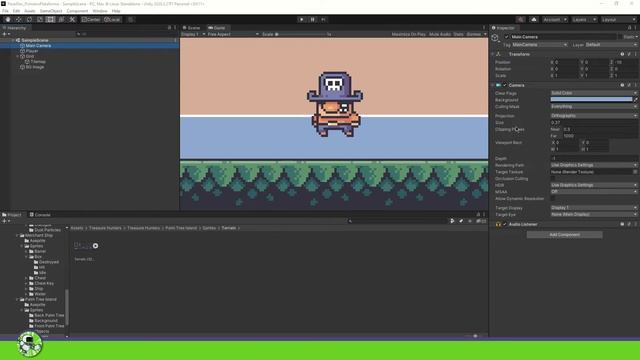Open the Account dropdown
The width and height of the screenshot is (640, 360).
555,20
